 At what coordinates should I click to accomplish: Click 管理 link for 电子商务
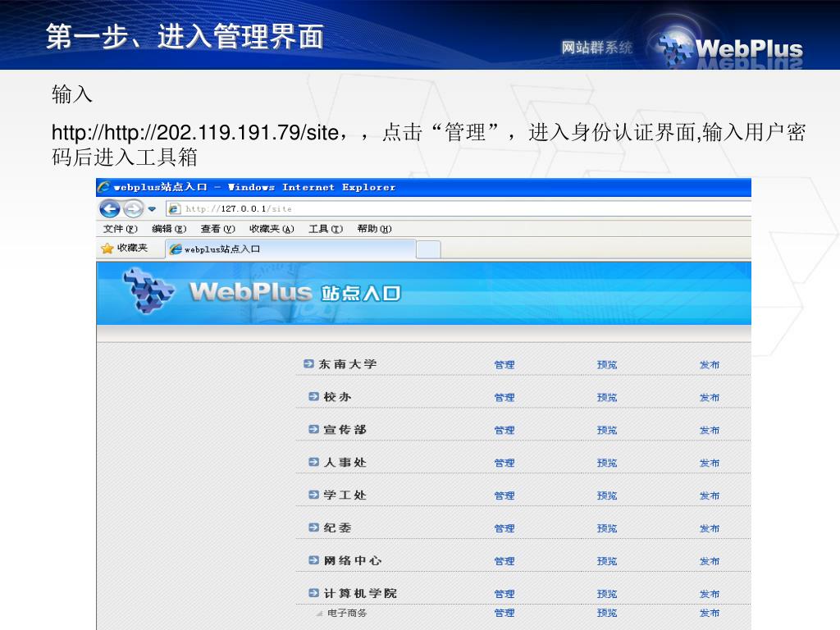[504, 612]
